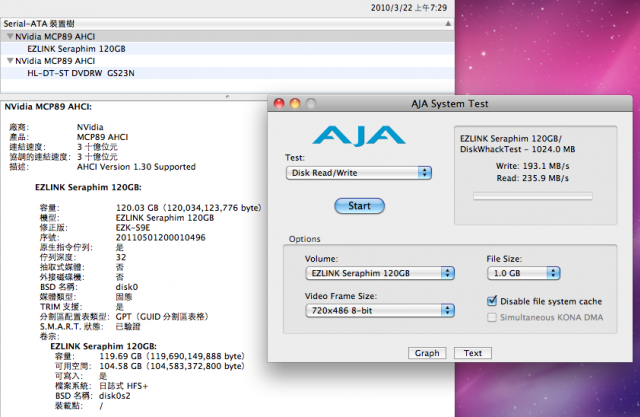The width and height of the screenshot is (640, 417).
Task: Click the GPT partition map type value
Action: [x=162, y=317]
